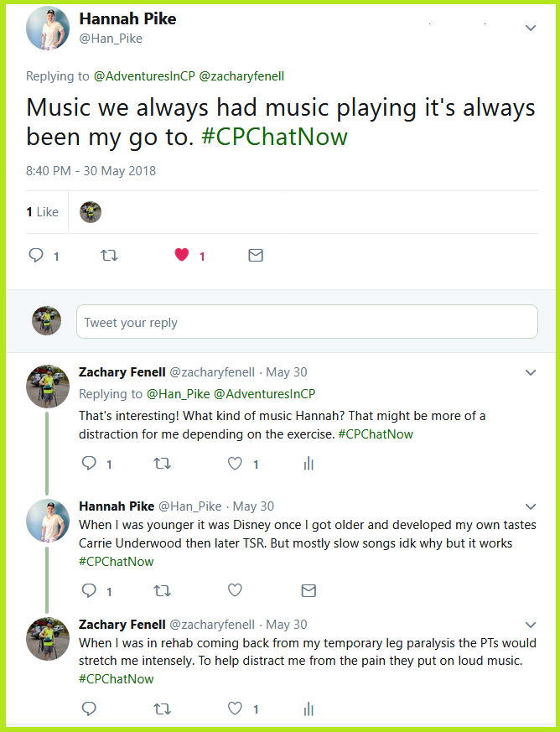
Task: View analytics for Zachary's first reply
Action: 309,463
